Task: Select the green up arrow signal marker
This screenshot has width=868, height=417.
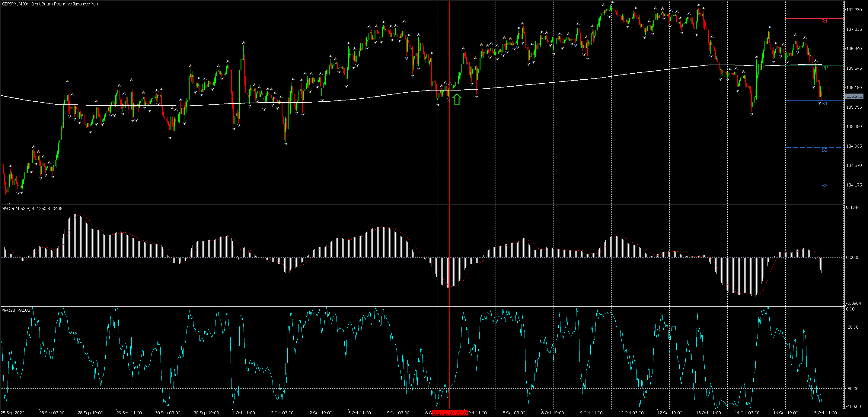Action: point(457,99)
